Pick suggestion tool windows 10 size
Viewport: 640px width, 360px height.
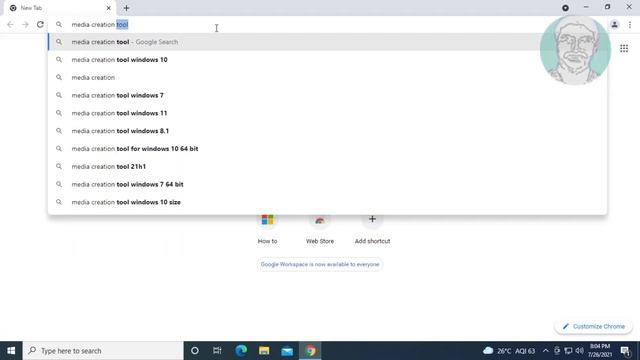pyautogui.click(x=327, y=202)
